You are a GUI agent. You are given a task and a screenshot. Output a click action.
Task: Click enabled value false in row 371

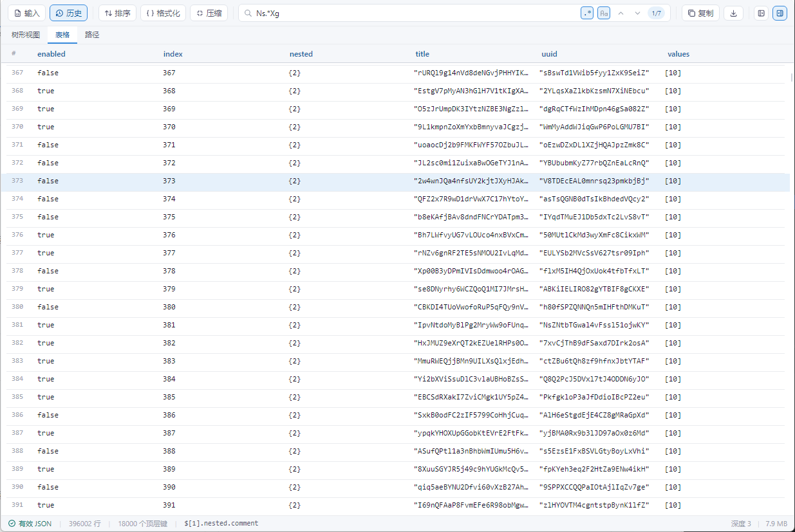point(48,145)
